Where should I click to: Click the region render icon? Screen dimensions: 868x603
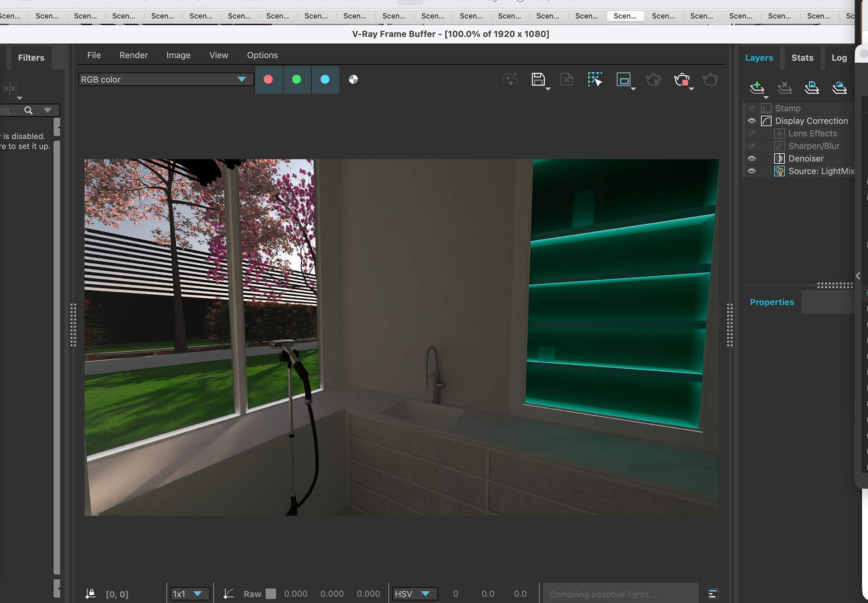pyautogui.click(x=624, y=80)
